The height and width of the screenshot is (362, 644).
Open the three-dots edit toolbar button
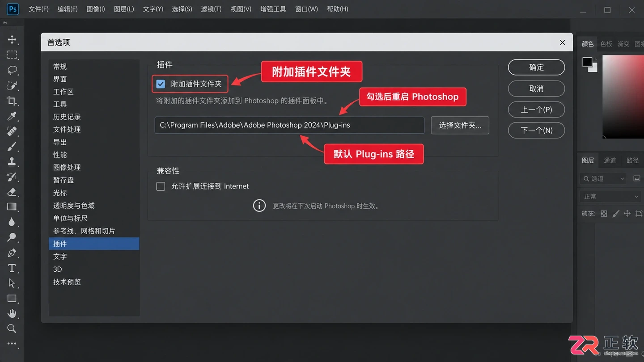12,344
